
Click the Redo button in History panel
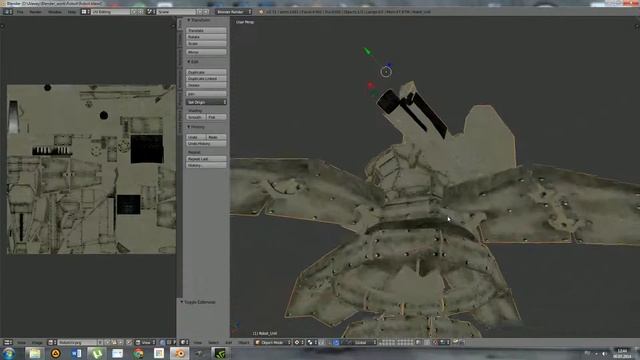click(x=216, y=137)
